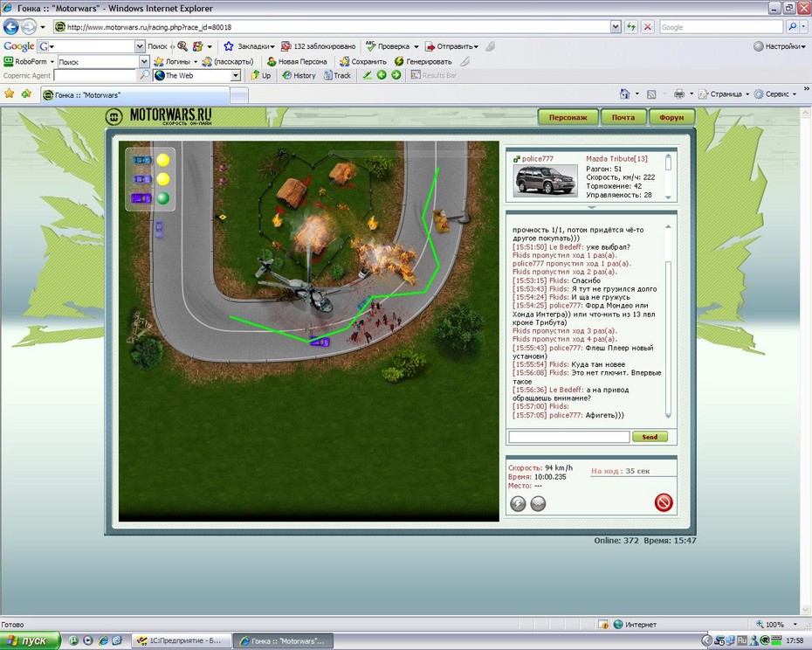Open the address bar dropdown arrow
Image resolution: width=812 pixels, height=650 pixels.
[616, 27]
